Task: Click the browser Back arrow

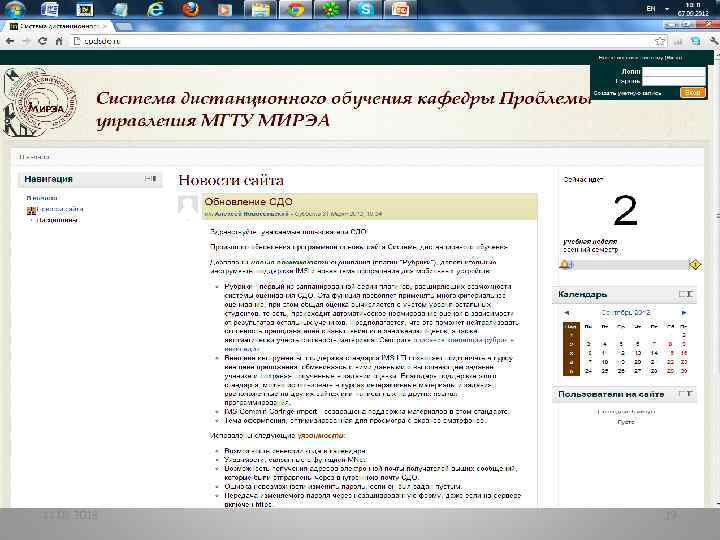Action: coord(10,41)
